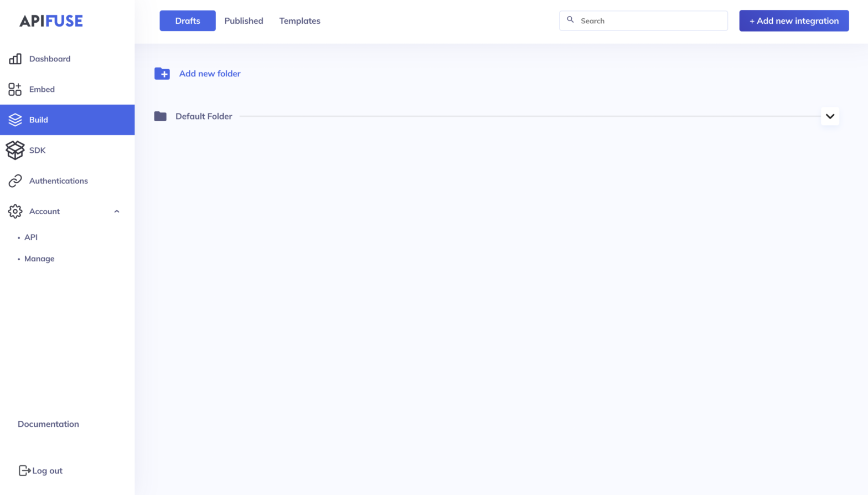868x495 pixels.
Task: Switch to the Published tab
Action: [x=244, y=20]
